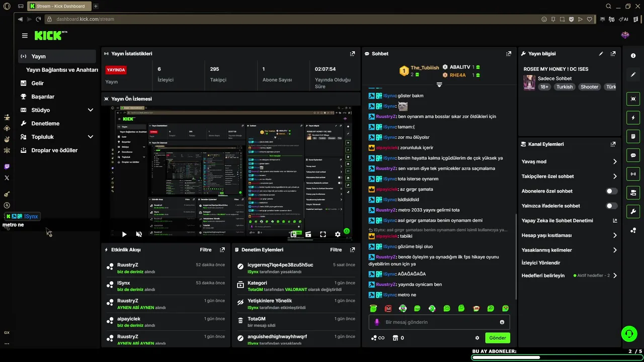Viewport: 644px width, 362px height.
Task: Toggle chat bubble widget in right sidebar
Action: 633,155
